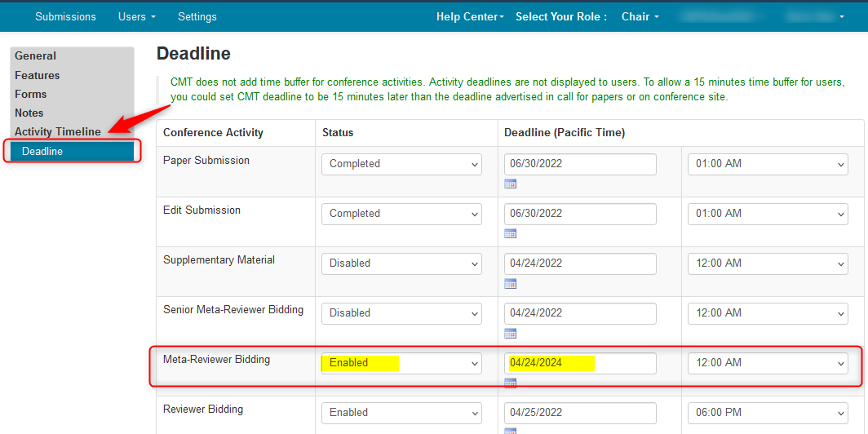Change Edit Submission time dropdown
This screenshot has width=868, height=434.
coord(768,215)
